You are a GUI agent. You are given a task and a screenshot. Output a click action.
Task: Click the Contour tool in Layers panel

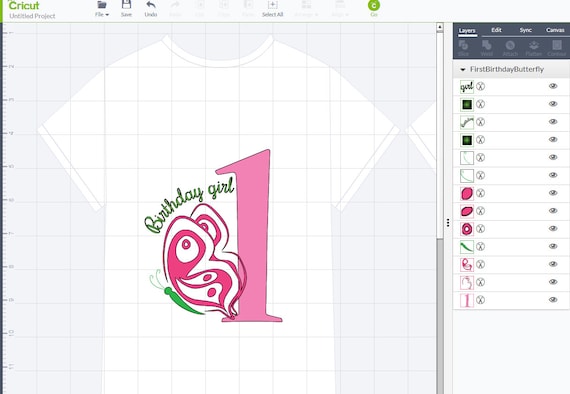point(557,48)
